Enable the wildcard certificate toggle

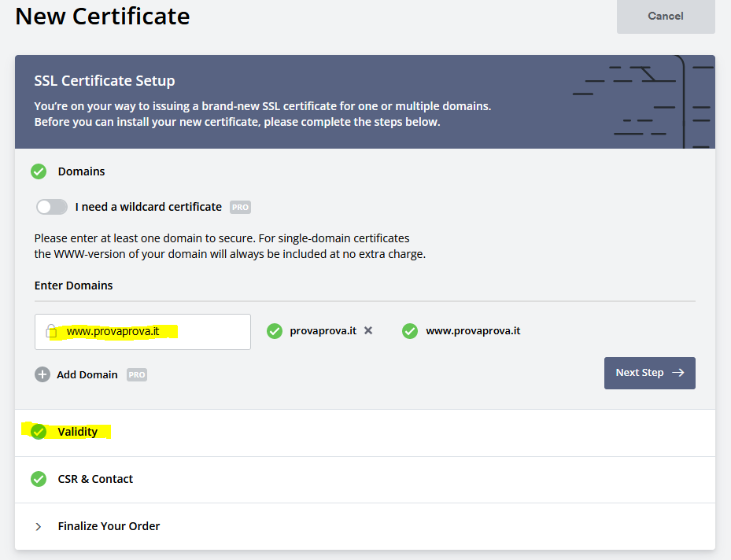pos(52,207)
